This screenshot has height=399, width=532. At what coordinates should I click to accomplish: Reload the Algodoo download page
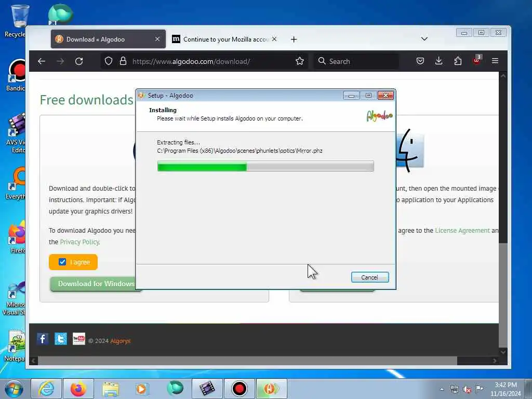(x=79, y=61)
